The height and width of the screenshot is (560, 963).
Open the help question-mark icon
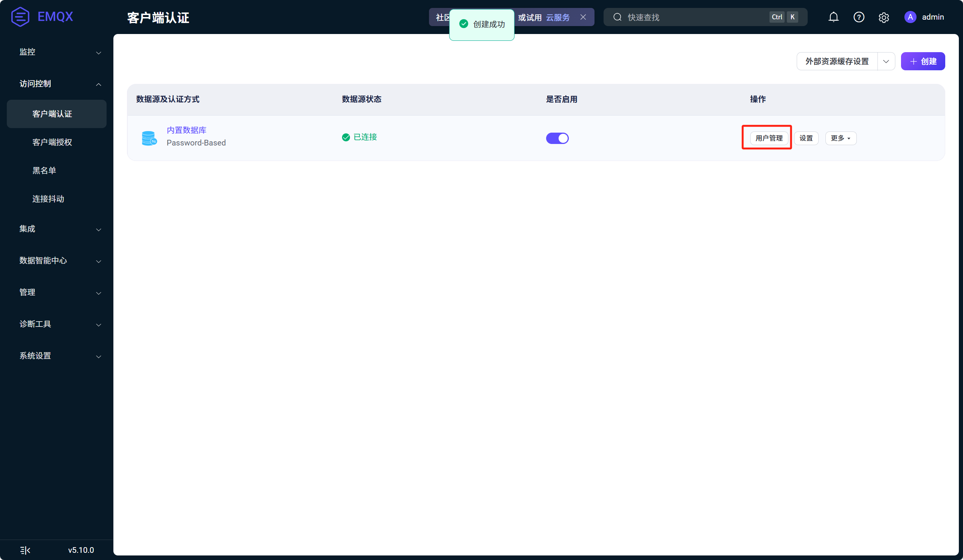859,17
